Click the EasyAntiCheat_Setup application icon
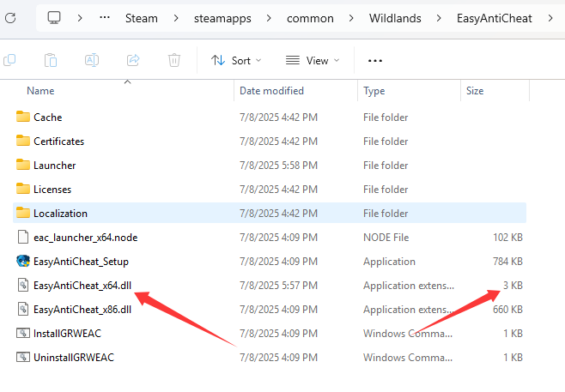The height and width of the screenshot is (392, 565). (x=23, y=261)
